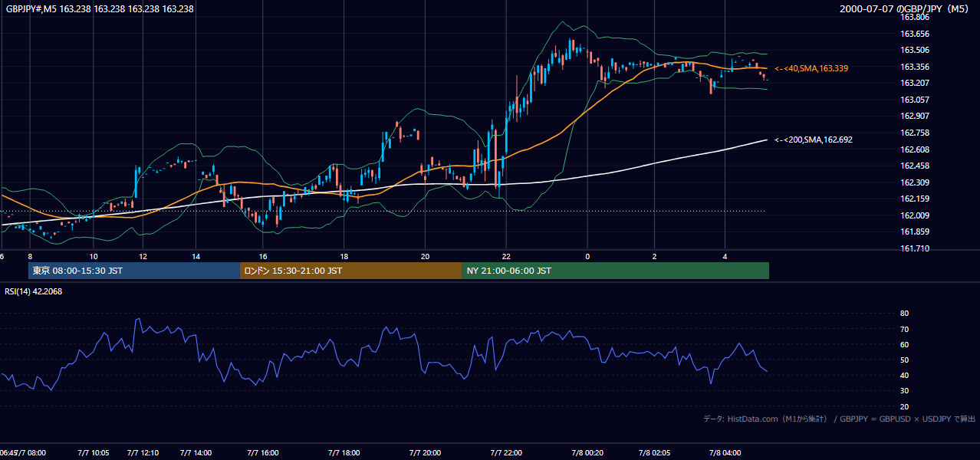980x460 pixels.
Task: Click price axis value 163.806
Action: click(x=916, y=17)
